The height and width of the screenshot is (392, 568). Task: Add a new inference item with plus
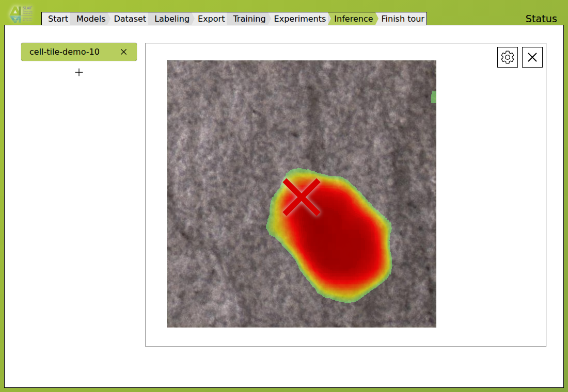tap(79, 72)
